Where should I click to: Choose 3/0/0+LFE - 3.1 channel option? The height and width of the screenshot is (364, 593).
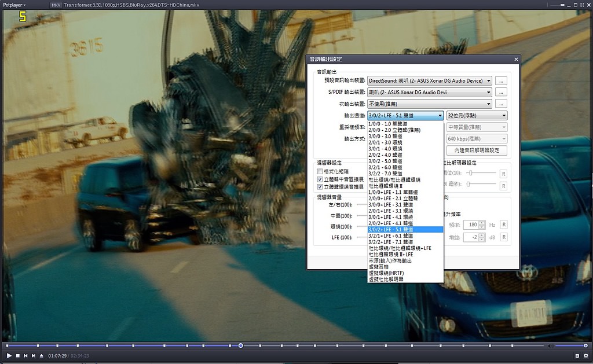[x=405, y=205]
